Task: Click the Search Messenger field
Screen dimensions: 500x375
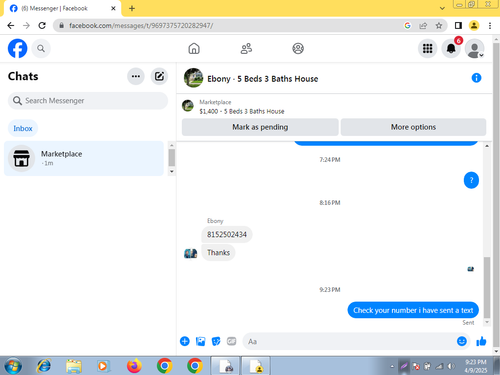Action: pyautogui.click(x=88, y=101)
